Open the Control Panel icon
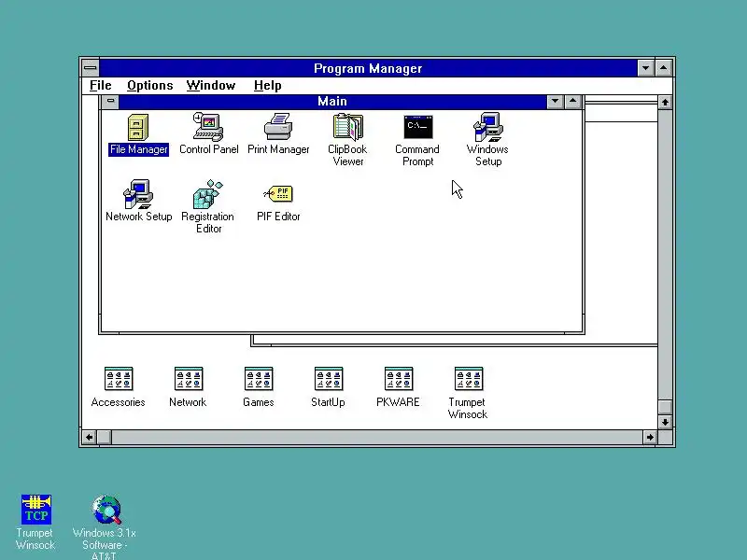Screen dimensions: 747x560 (x=208, y=127)
